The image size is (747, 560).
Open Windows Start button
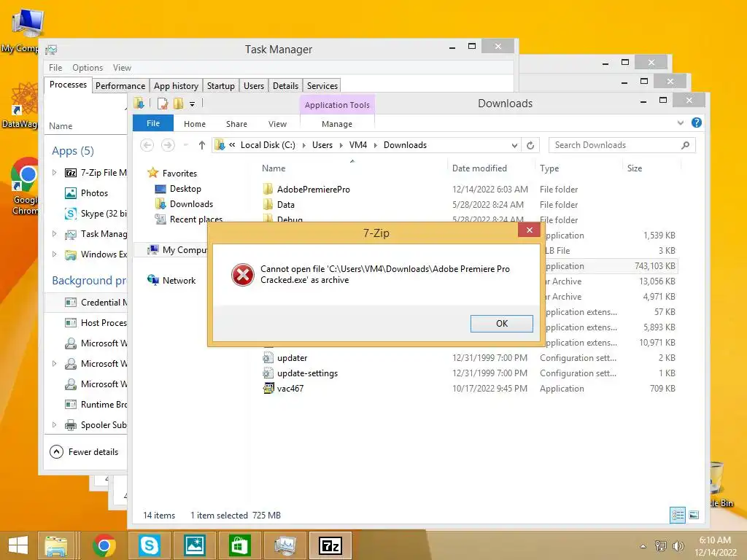click(x=18, y=545)
